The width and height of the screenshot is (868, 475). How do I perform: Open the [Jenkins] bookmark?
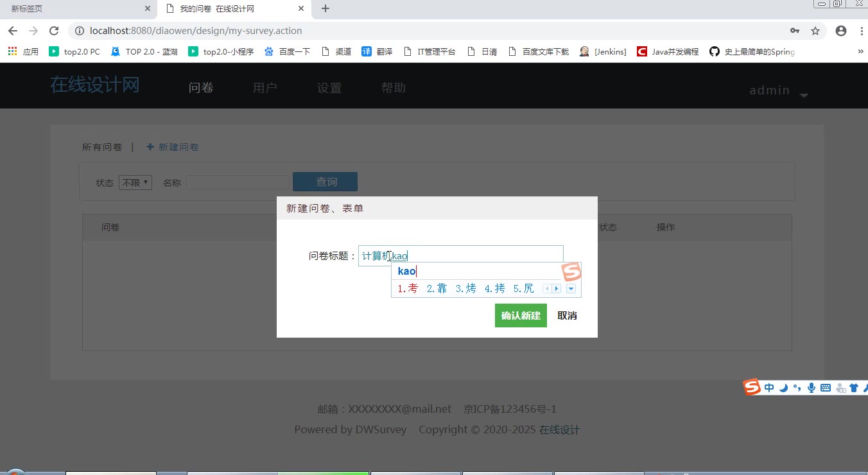pyautogui.click(x=603, y=51)
